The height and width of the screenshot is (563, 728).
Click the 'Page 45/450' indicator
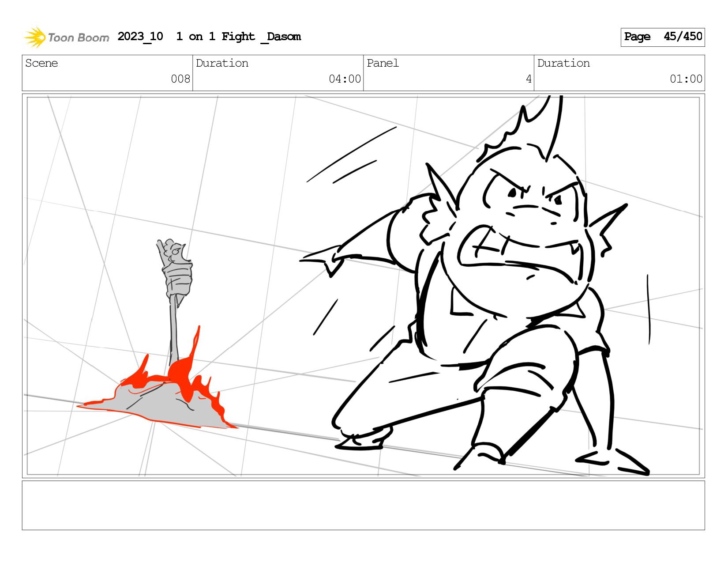[x=663, y=37]
